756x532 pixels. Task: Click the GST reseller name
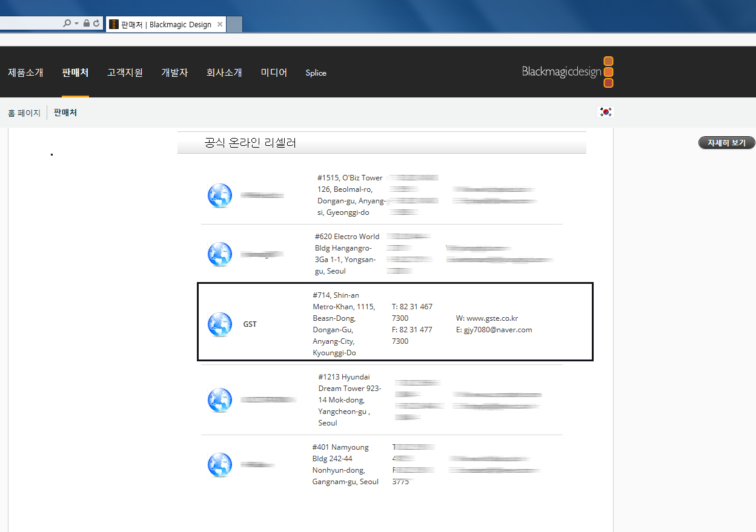[250, 324]
